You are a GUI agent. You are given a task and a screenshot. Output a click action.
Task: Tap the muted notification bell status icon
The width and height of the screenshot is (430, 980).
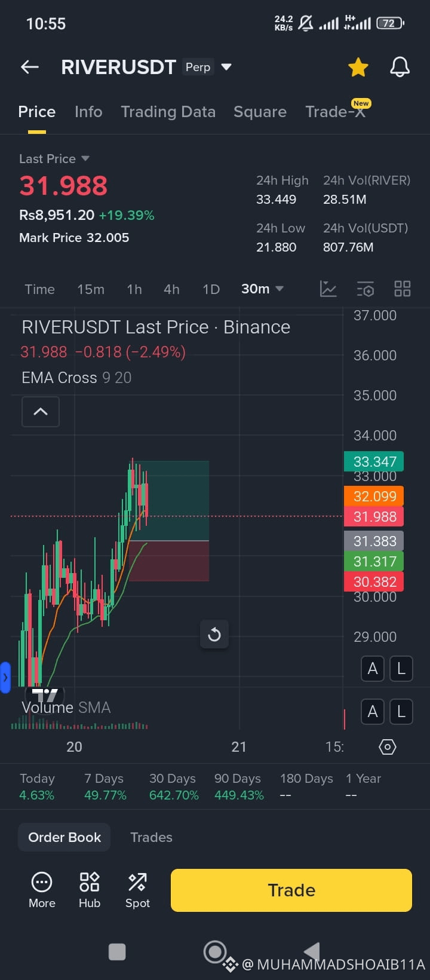coord(306,23)
